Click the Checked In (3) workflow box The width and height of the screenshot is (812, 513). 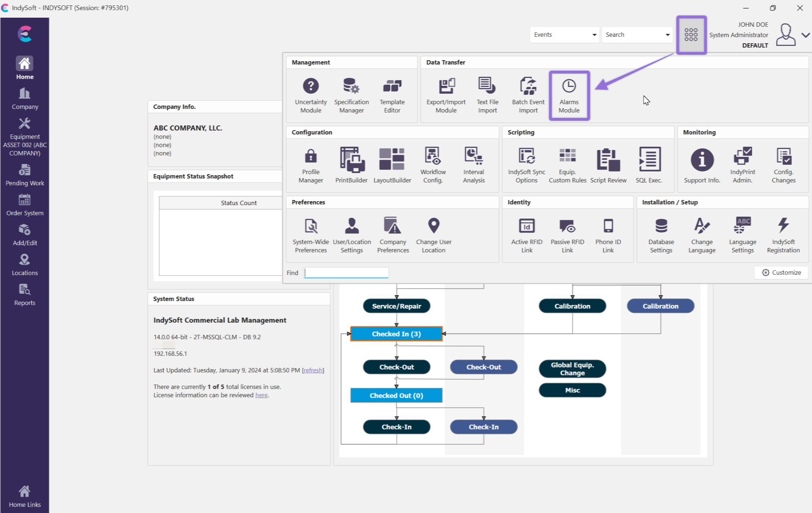point(396,334)
